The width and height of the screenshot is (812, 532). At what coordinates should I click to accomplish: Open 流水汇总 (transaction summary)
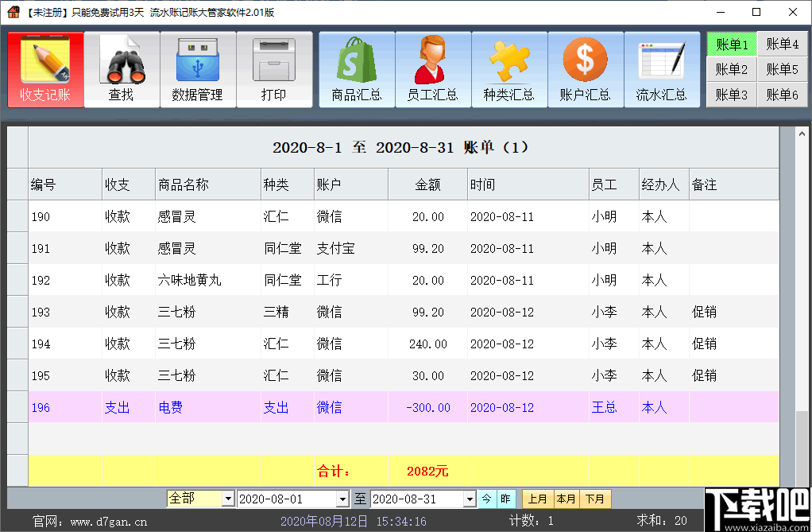[662, 69]
